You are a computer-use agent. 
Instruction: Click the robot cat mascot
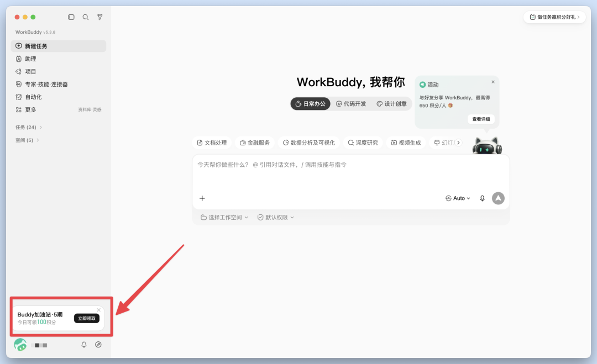pos(487,146)
